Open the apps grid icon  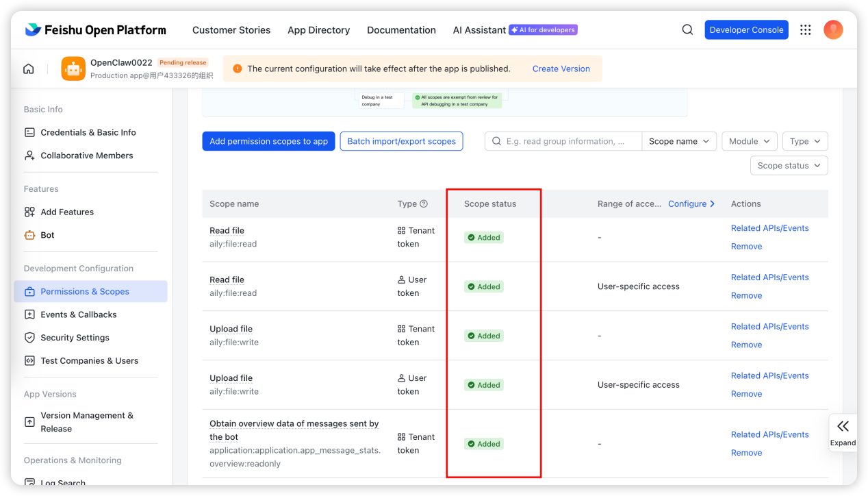coord(806,29)
